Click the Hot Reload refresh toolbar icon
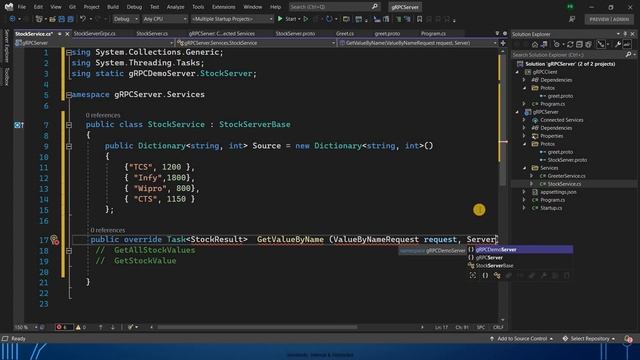 point(329,19)
